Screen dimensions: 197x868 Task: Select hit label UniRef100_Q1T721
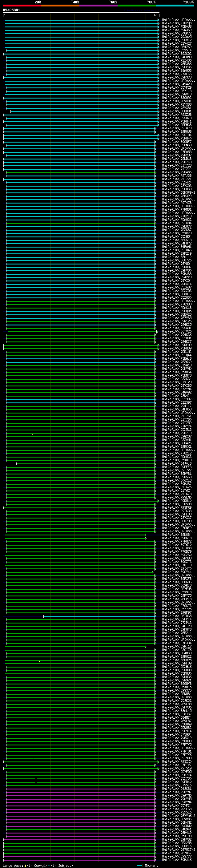177,179
